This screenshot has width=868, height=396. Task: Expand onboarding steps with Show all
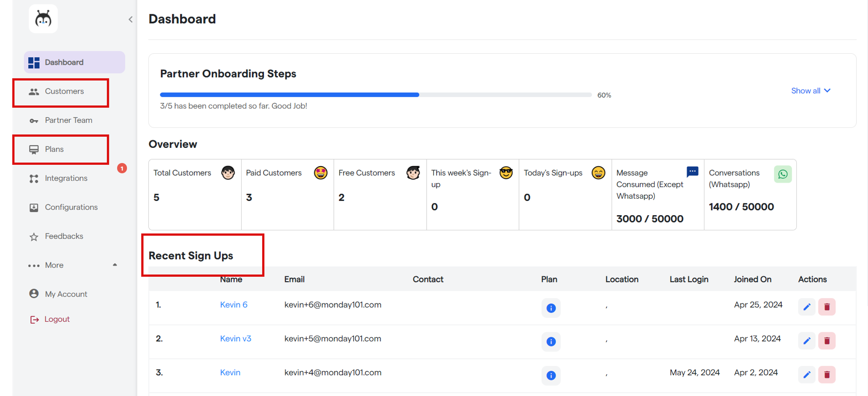coord(810,91)
